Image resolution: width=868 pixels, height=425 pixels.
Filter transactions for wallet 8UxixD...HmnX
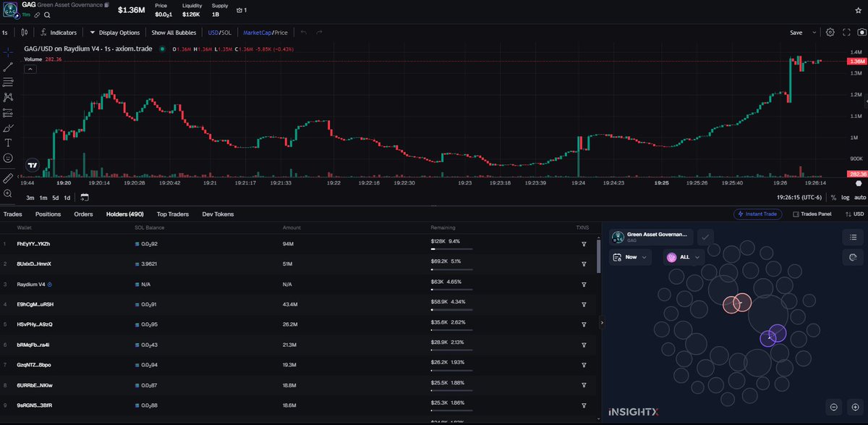pos(584,264)
